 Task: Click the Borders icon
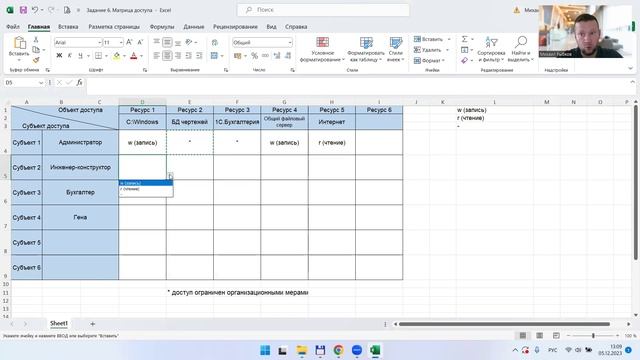tap(98, 56)
